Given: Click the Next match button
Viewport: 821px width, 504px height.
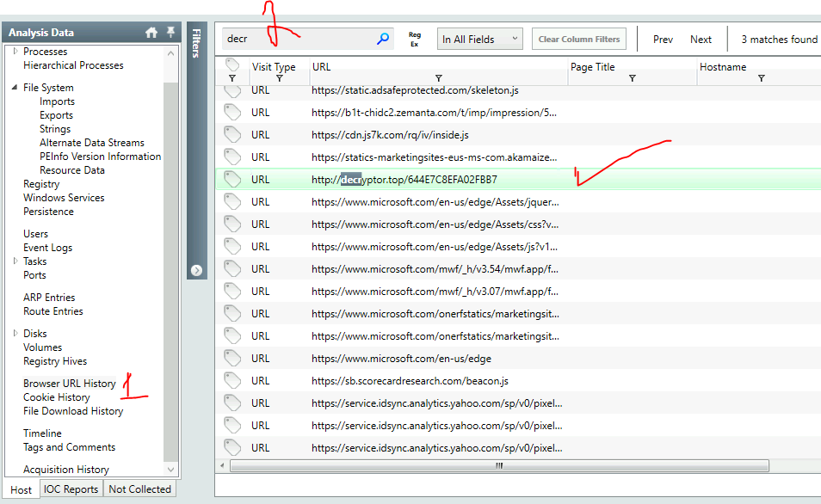Looking at the screenshot, I should [x=701, y=39].
